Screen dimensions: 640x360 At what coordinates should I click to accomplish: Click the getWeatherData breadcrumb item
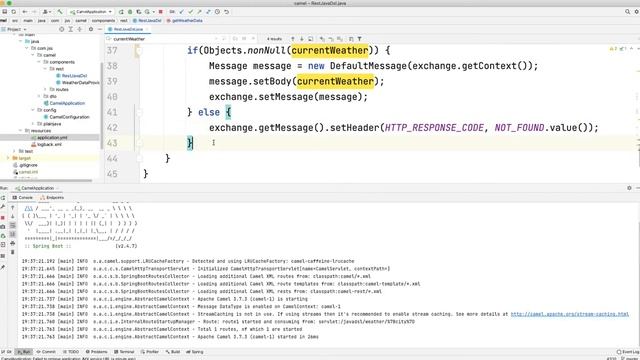pyautogui.click(x=184, y=20)
